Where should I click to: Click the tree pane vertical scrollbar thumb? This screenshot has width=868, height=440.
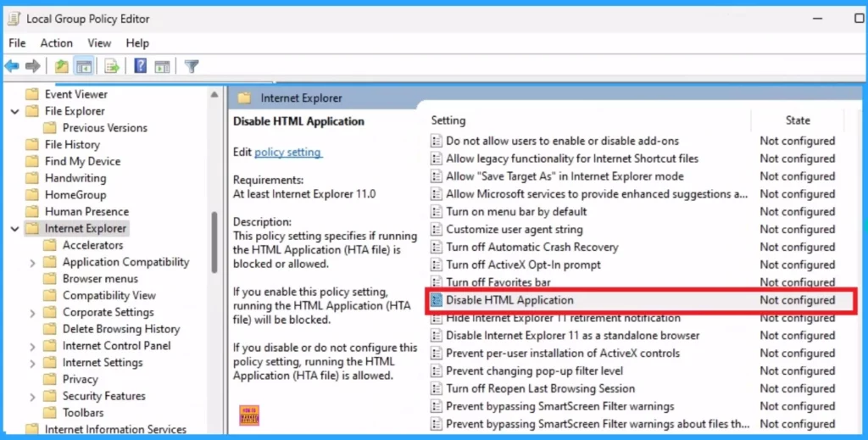point(214,242)
